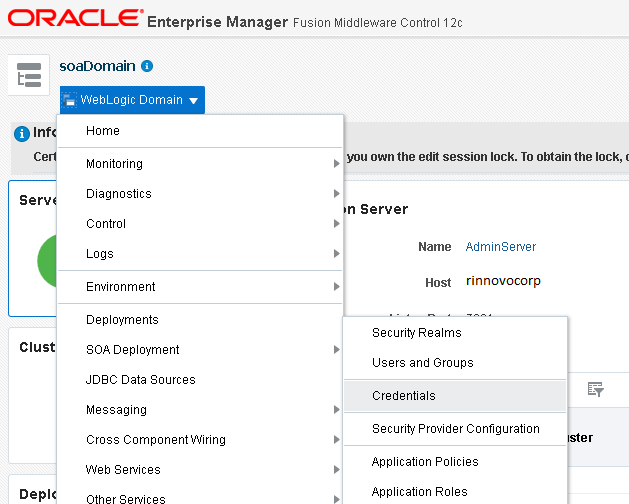Expand the Web Services submenu arrow
Viewport: 629px width, 504px height.
(337, 469)
